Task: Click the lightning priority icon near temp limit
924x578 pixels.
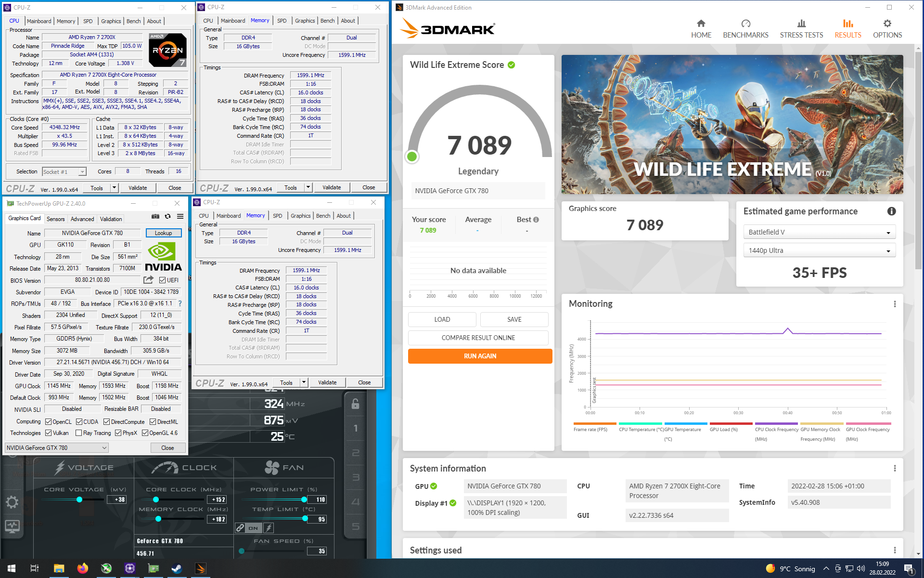Action: click(x=269, y=528)
